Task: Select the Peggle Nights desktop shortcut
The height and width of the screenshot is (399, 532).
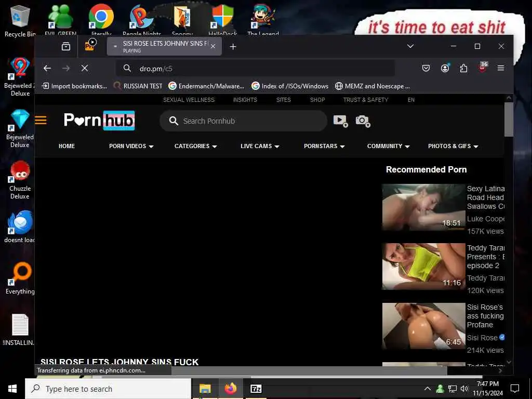Action: point(142,21)
